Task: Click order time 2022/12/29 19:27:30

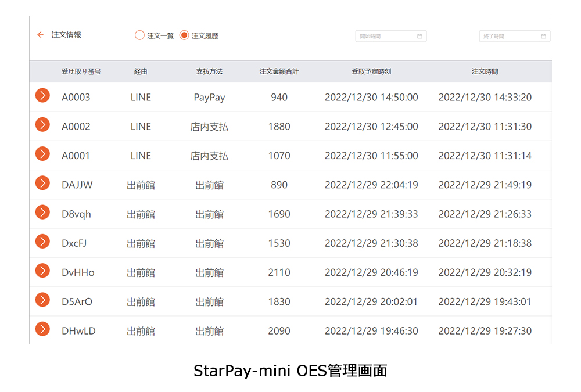Action: pos(485,331)
